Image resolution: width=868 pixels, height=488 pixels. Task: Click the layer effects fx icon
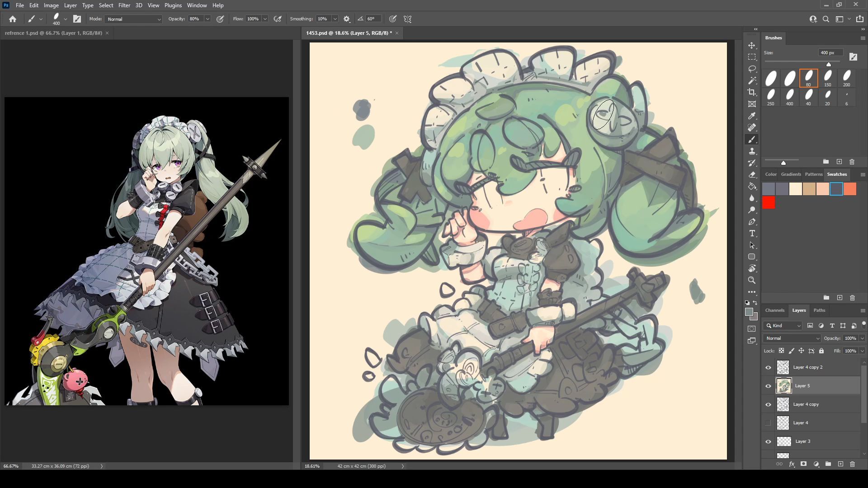click(x=792, y=464)
